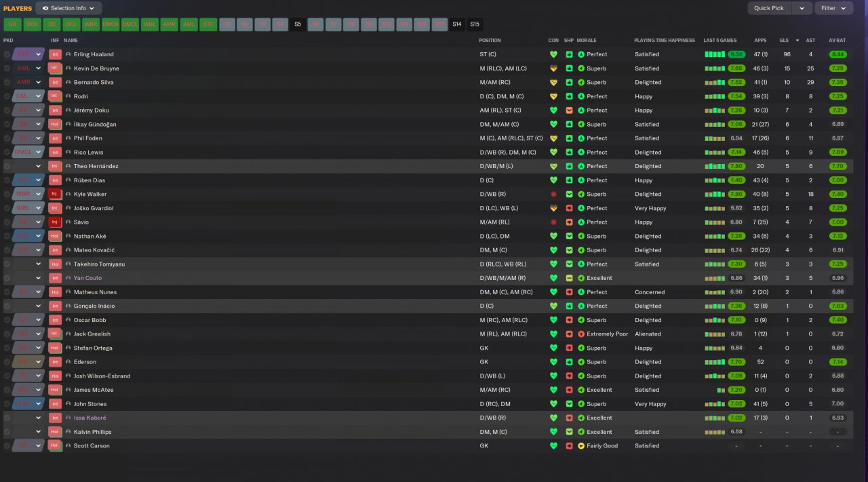Click Haaland's last 5 games form bars

click(x=715, y=54)
